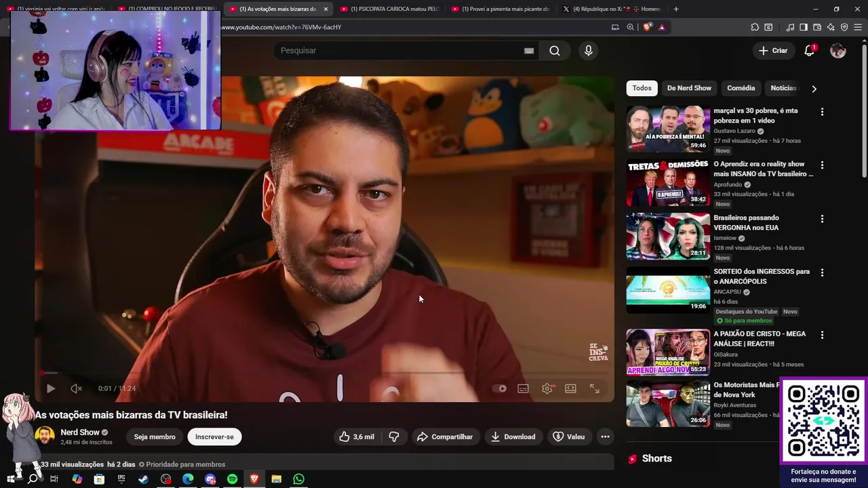This screenshot has height=488, width=868.
Task: Open 'A PAIXÃO DE CRISTO - MEGA ANÁLISE' title
Action: 759,338
